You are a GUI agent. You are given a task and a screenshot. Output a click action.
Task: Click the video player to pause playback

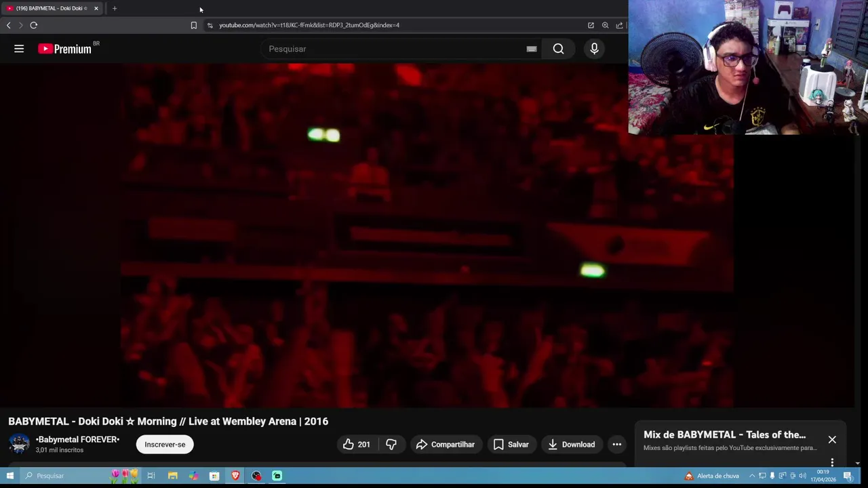(x=427, y=235)
